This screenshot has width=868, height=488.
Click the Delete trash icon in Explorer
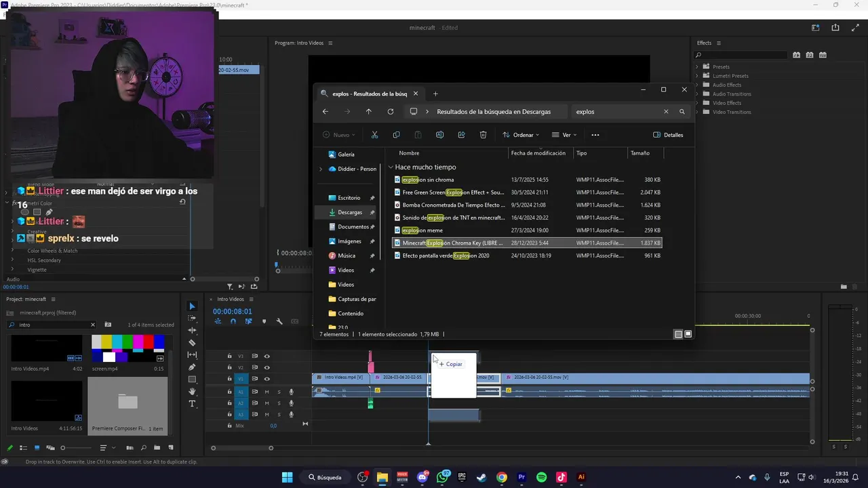(x=483, y=135)
